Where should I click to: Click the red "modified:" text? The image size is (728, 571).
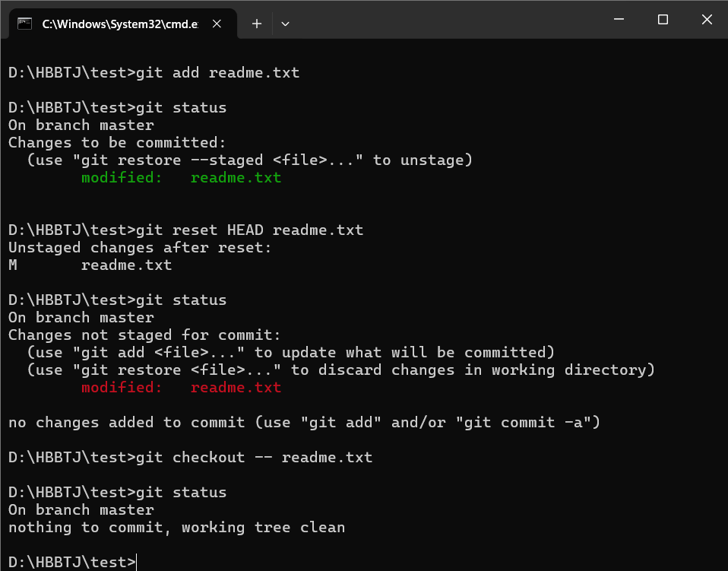click(x=122, y=388)
